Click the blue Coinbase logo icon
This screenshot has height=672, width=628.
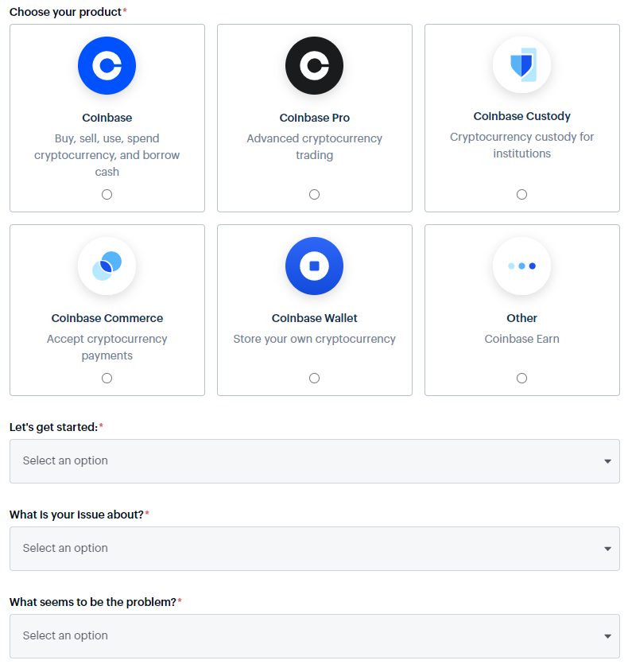107,66
